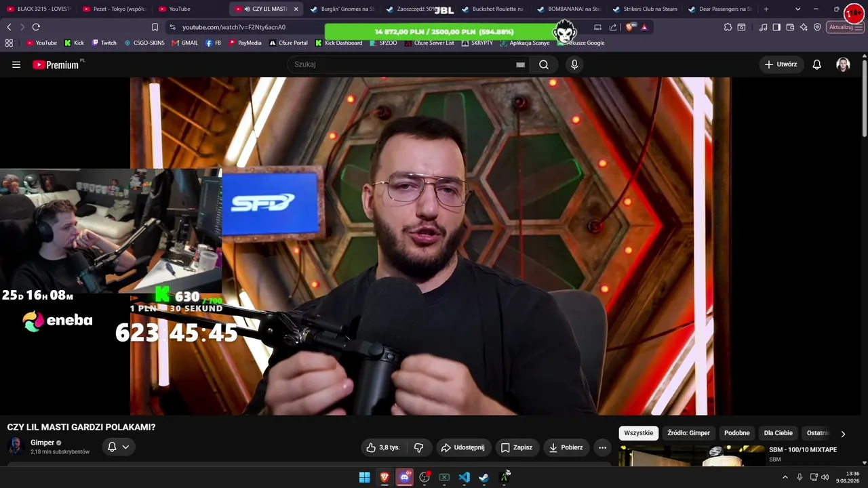The height and width of the screenshot is (488, 868).
Task: Switch to Buckshot Roulette tab
Action: 494,9
